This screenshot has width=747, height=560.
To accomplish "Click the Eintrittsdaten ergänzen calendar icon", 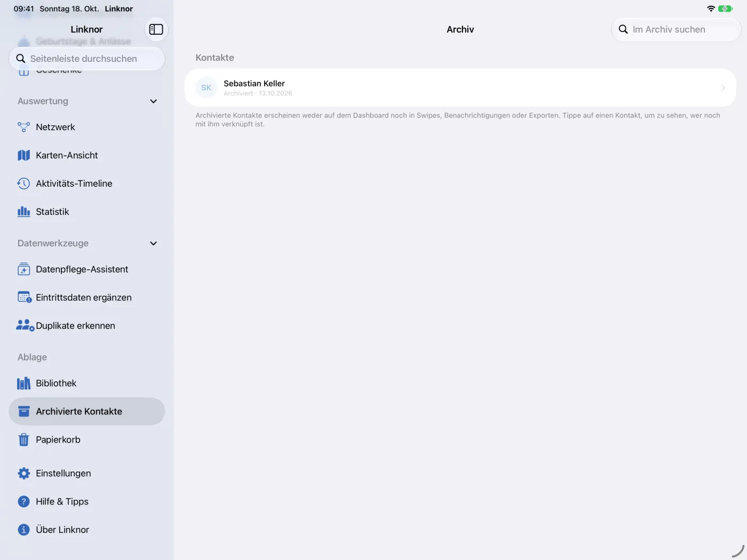I will pos(25,298).
